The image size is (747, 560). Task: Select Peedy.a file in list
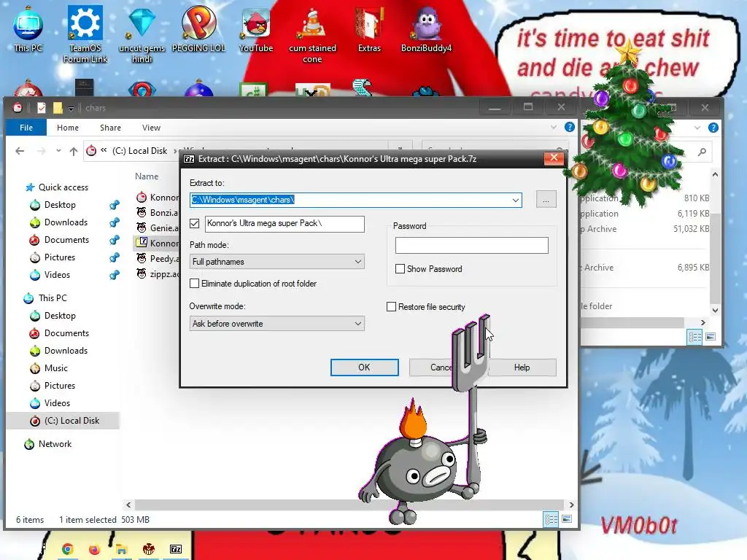(x=158, y=259)
